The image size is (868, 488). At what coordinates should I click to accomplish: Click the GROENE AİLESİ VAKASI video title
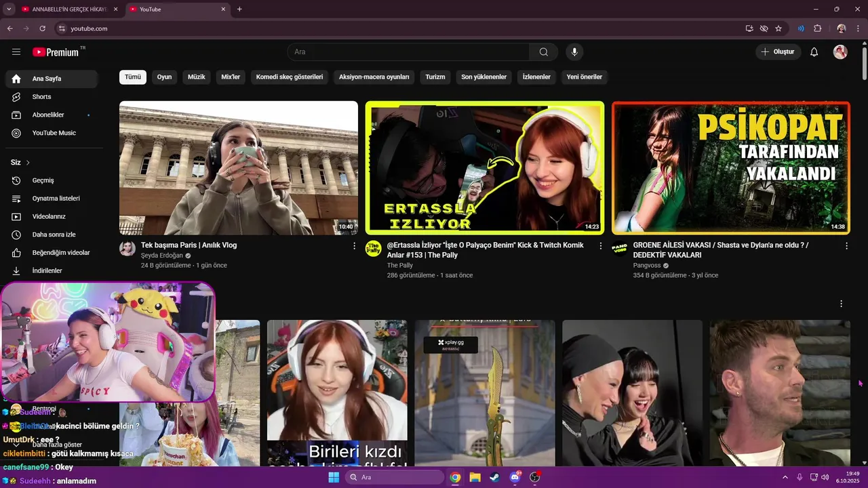721,250
